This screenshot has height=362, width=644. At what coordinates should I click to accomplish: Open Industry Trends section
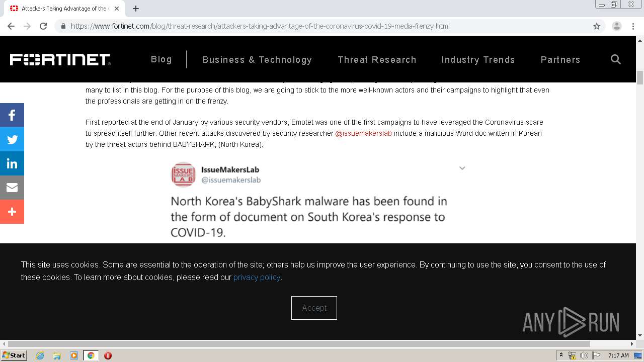[x=478, y=60]
